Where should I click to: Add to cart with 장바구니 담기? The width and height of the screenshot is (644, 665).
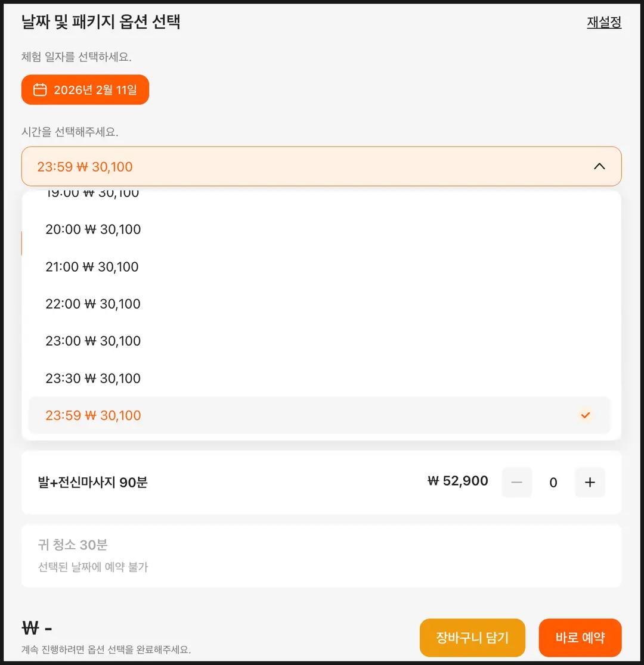(x=472, y=638)
